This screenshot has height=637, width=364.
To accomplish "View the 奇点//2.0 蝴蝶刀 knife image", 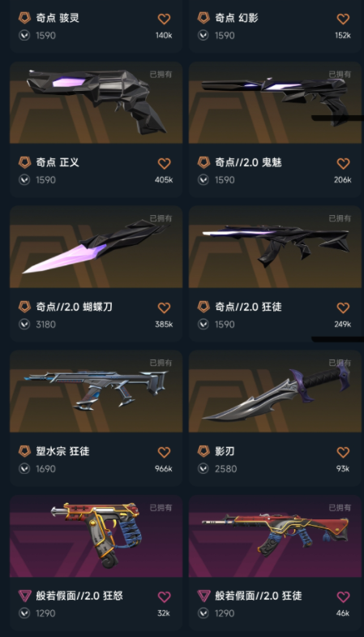I will pos(96,247).
